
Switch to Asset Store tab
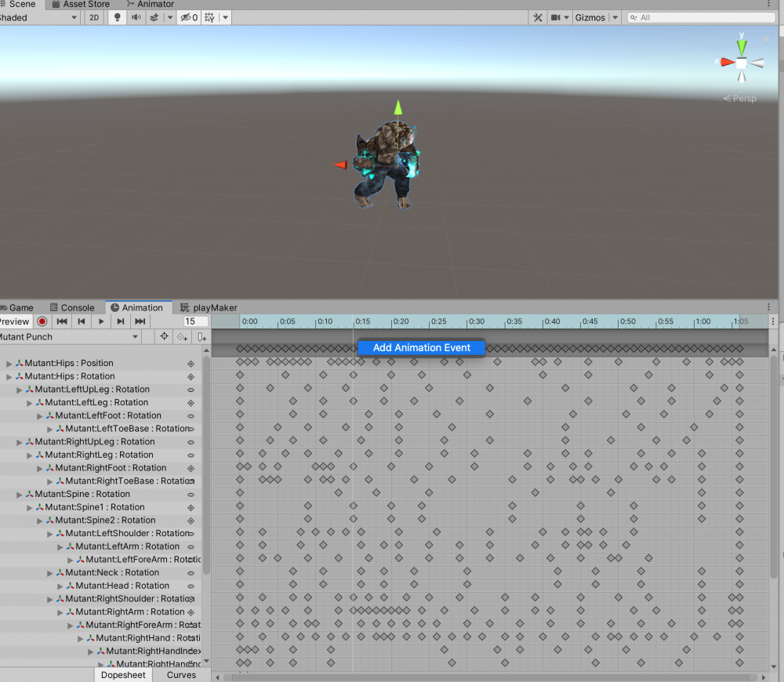coord(81,4)
